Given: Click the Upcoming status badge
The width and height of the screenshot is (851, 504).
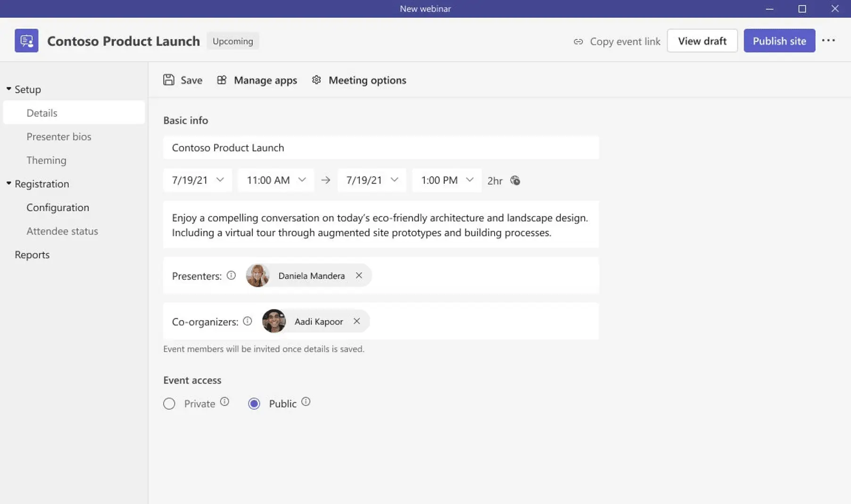Looking at the screenshot, I should [233, 41].
